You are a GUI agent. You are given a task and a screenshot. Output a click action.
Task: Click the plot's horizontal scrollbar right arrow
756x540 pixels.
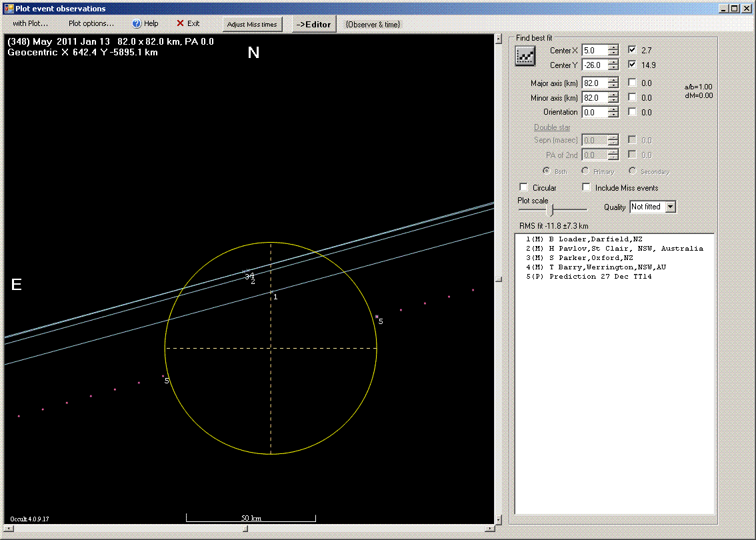pos(490,529)
